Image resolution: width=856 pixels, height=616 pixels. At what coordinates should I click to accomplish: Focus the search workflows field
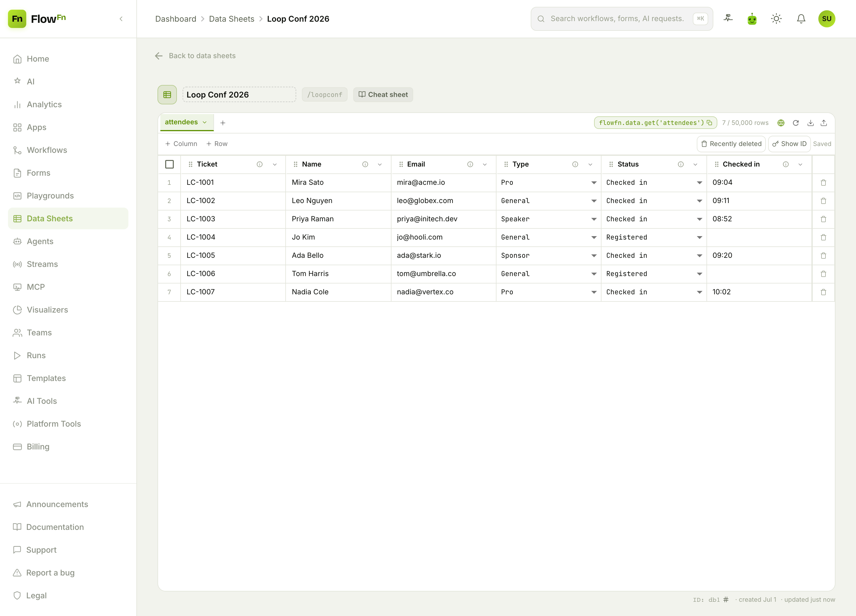tap(622, 19)
